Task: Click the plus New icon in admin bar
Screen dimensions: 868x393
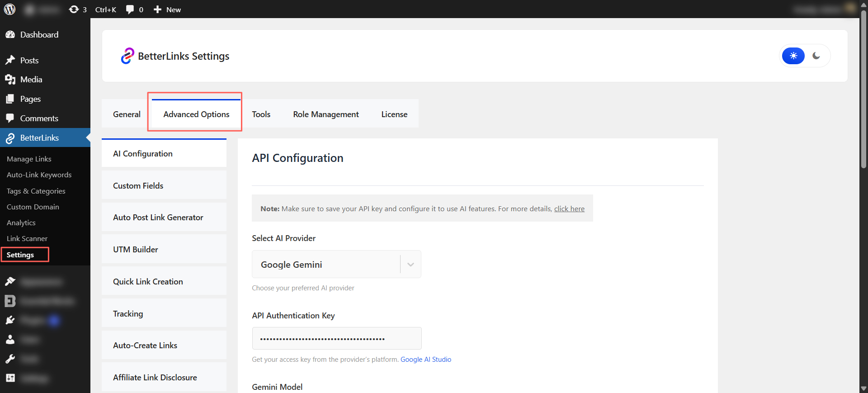Action: click(157, 9)
